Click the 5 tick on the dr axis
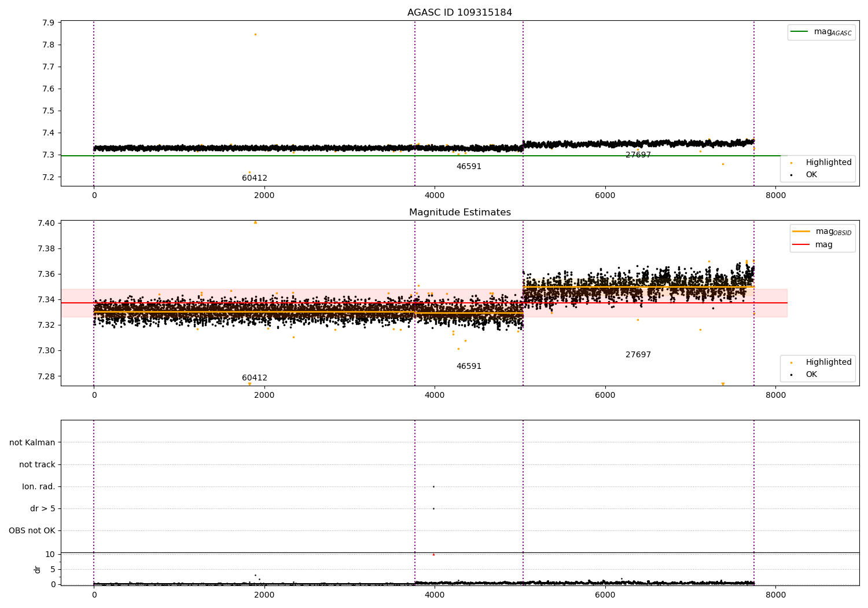 (x=53, y=569)
